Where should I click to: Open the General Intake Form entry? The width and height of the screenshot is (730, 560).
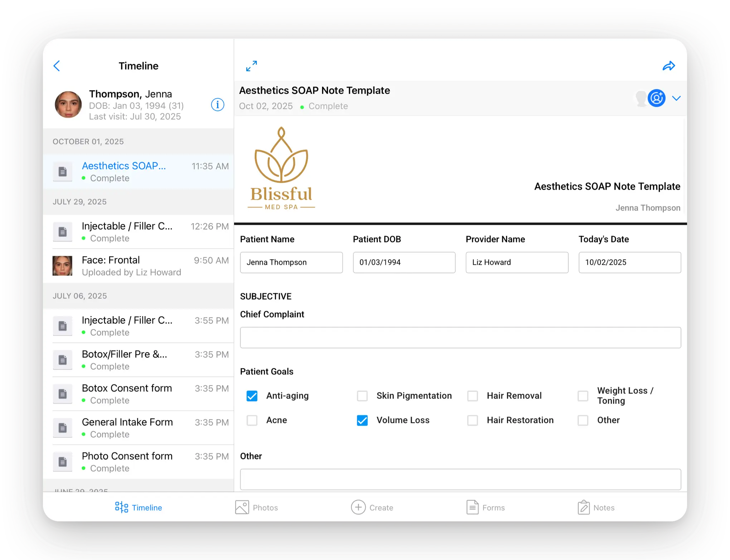point(138,428)
